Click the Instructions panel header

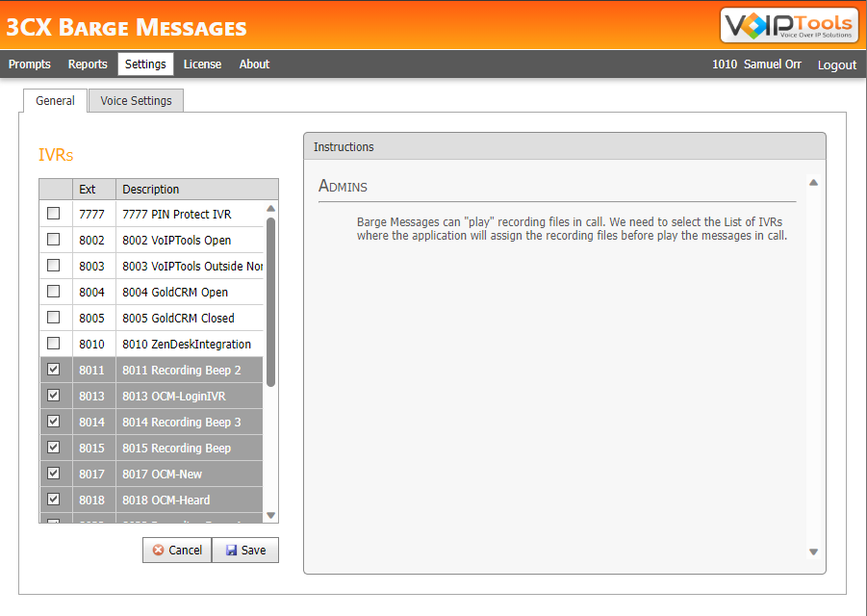[565, 146]
